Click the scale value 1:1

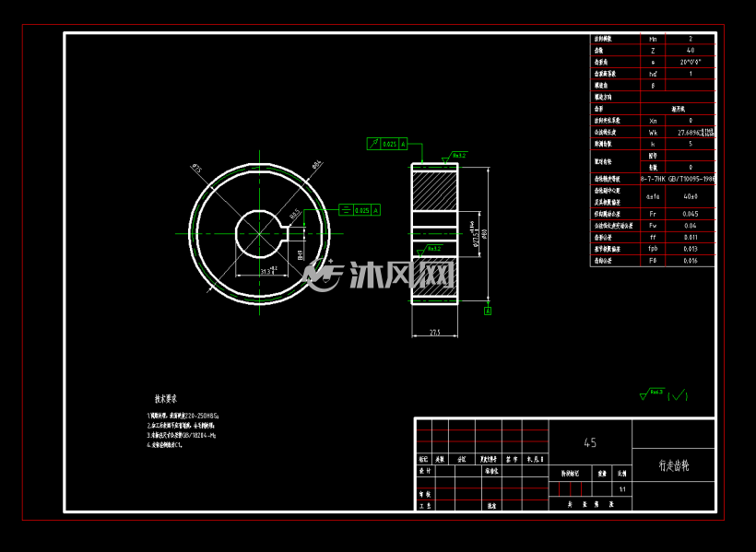point(622,489)
